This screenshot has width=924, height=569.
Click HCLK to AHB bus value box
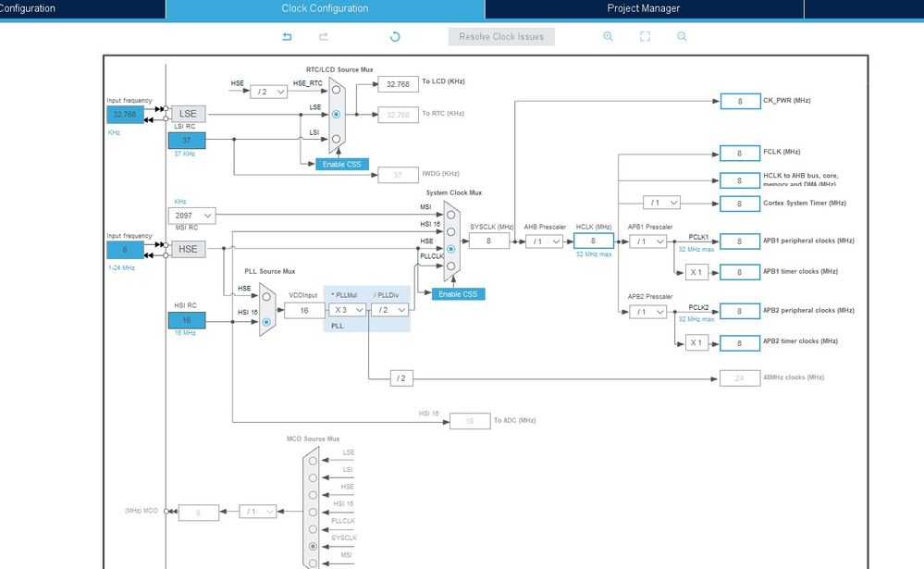[740, 180]
